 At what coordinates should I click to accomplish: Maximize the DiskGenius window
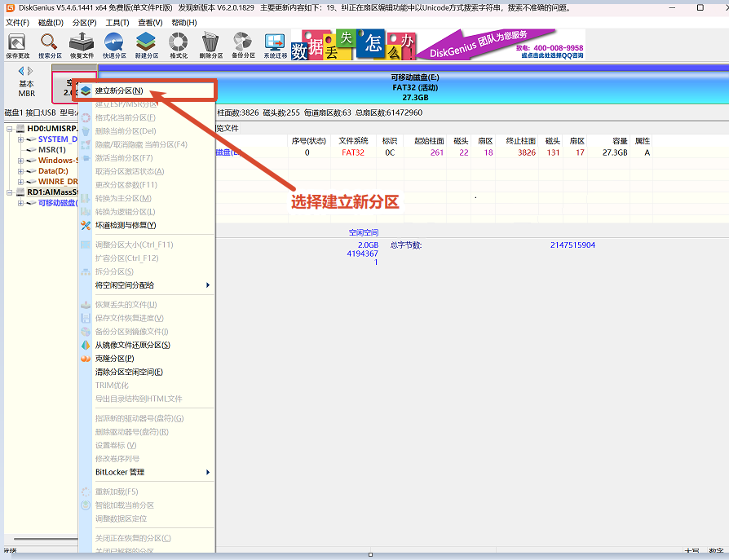coord(700,7)
